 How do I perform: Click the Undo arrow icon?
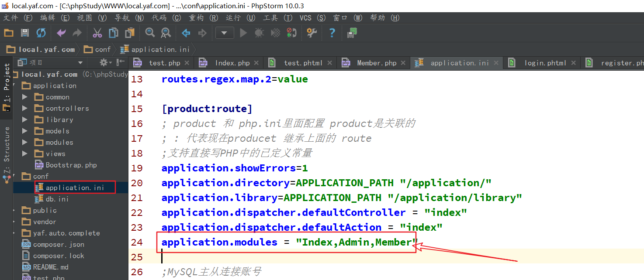coord(61,33)
